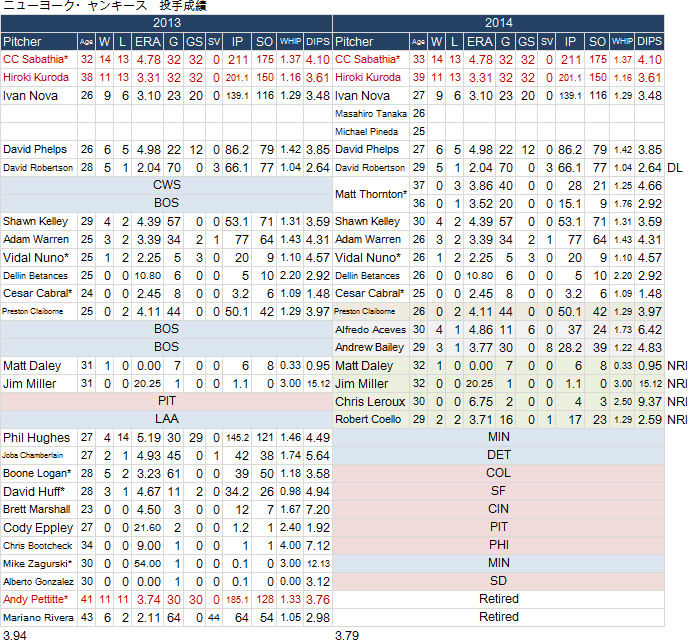Select the Michael Pineda row name

[x=366, y=132]
